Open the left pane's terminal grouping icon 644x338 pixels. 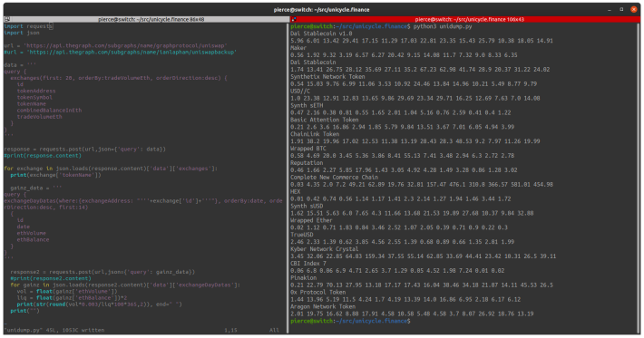[x=7, y=19]
